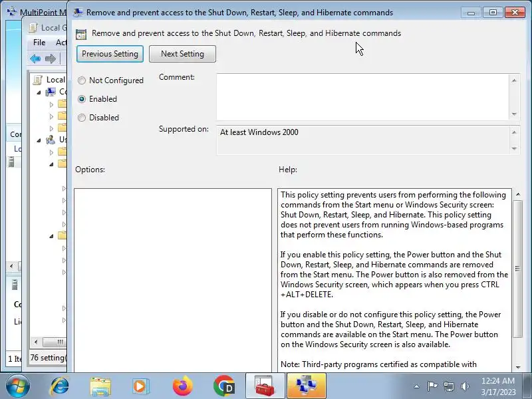Maximize the policy setting dialog
The height and width of the screenshot is (399, 532).
point(493,13)
